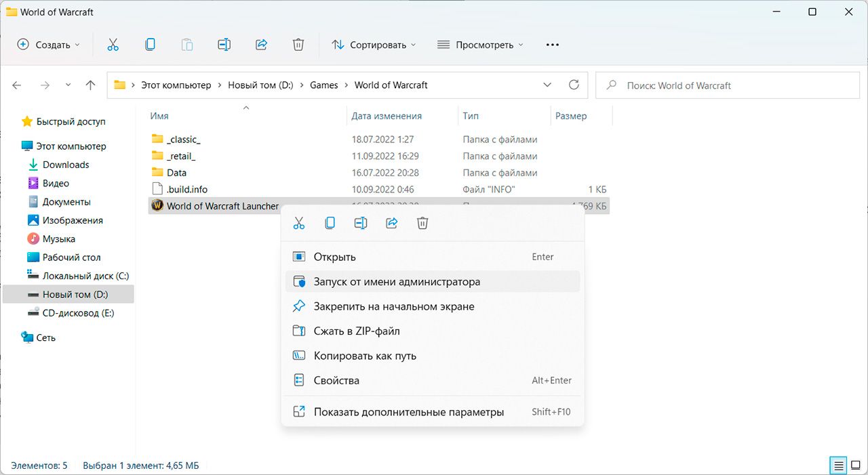The image size is (868, 475).
Task: Choose Свойства from the context menu
Action: pos(336,380)
